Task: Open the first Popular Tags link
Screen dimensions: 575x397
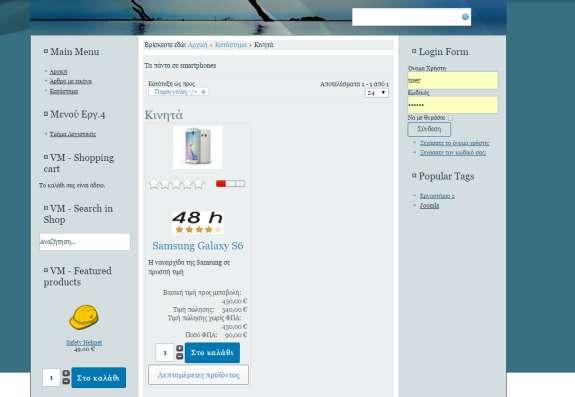Action: pyautogui.click(x=437, y=196)
